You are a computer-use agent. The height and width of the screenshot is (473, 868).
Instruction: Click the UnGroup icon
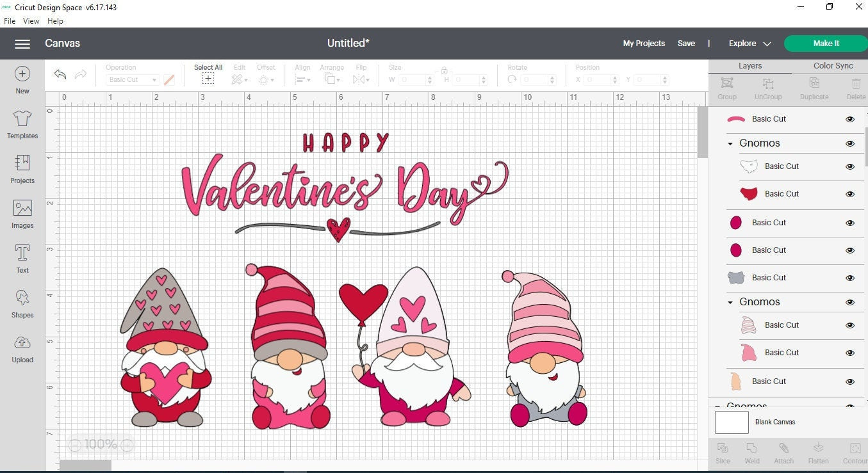pyautogui.click(x=768, y=83)
